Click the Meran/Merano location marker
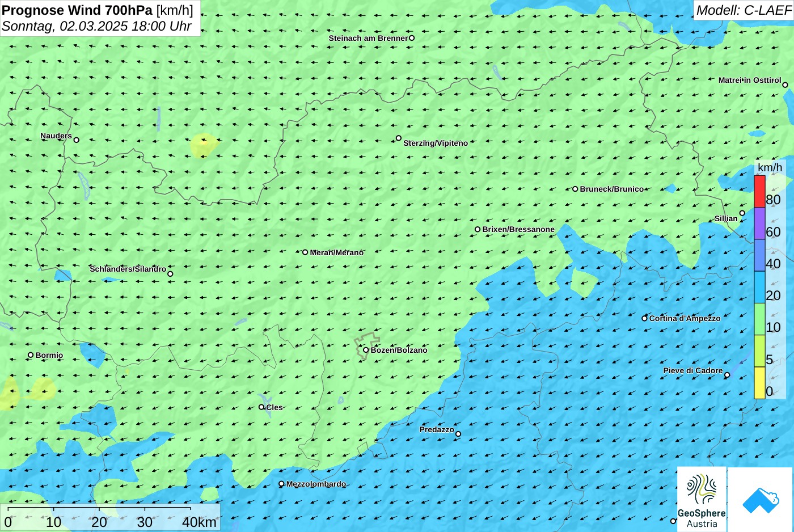The image size is (794, 532). point(305,252)
